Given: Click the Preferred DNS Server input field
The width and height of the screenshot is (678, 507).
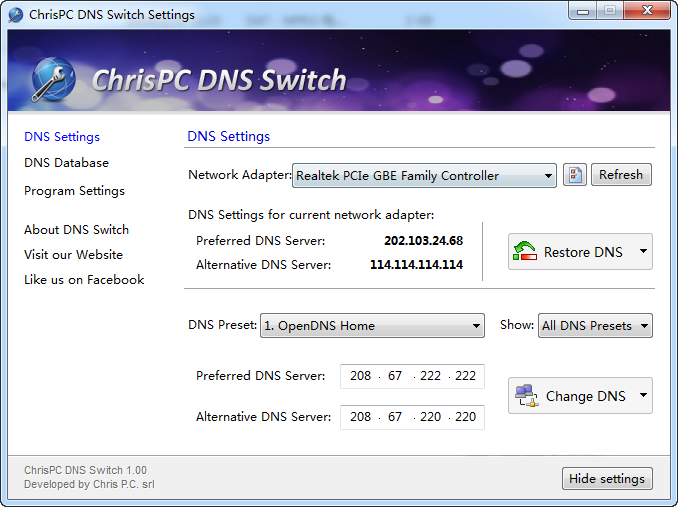Looking at the screenshot, I should (x=412, y=377).
